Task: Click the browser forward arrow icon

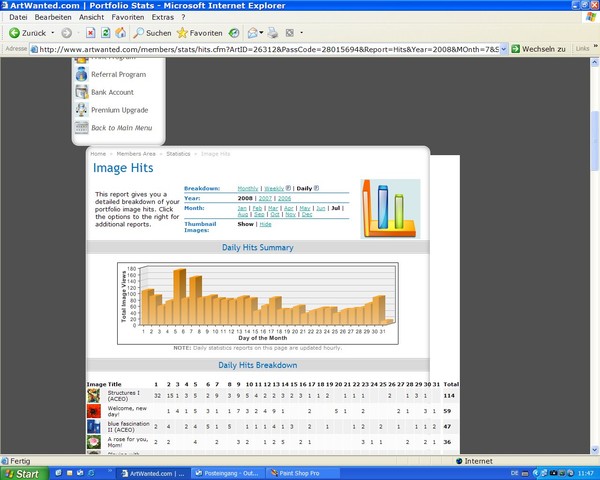Action: click(x=67, y=33)
